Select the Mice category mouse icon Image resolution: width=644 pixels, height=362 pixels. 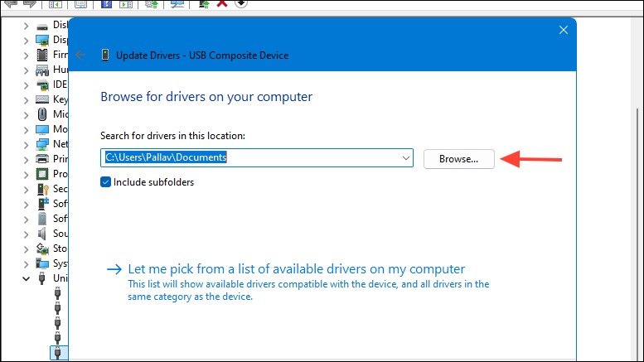point(42,114)
